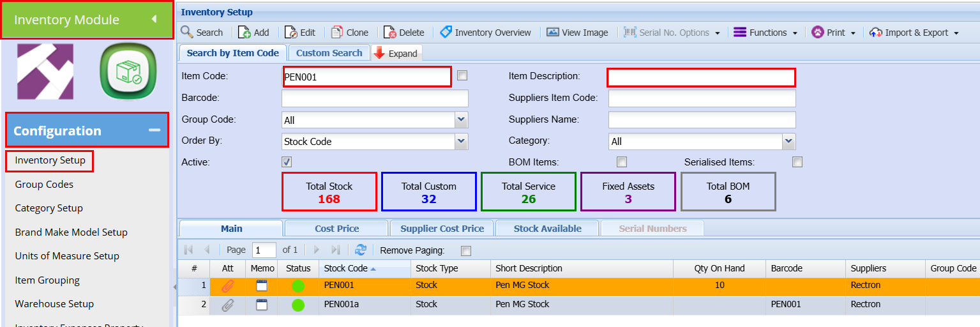Open Serial No. Options menu
This screenshot has height=327, width=980.
[672, 33]
